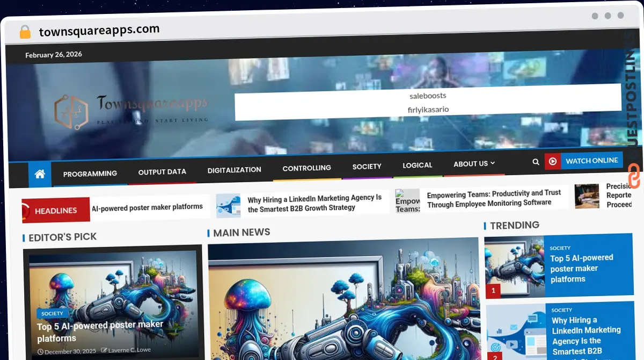Image resolution: width=644 pixels, height=360 pixels.
Task: Select the Digitalization menu item
Action: 235,170
